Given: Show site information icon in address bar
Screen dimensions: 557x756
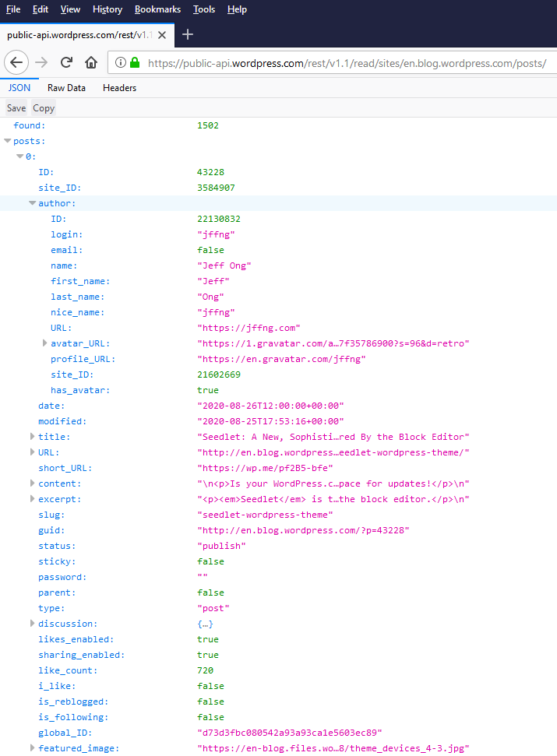Looking at the screenshot, I should click(x=121, y=63).
